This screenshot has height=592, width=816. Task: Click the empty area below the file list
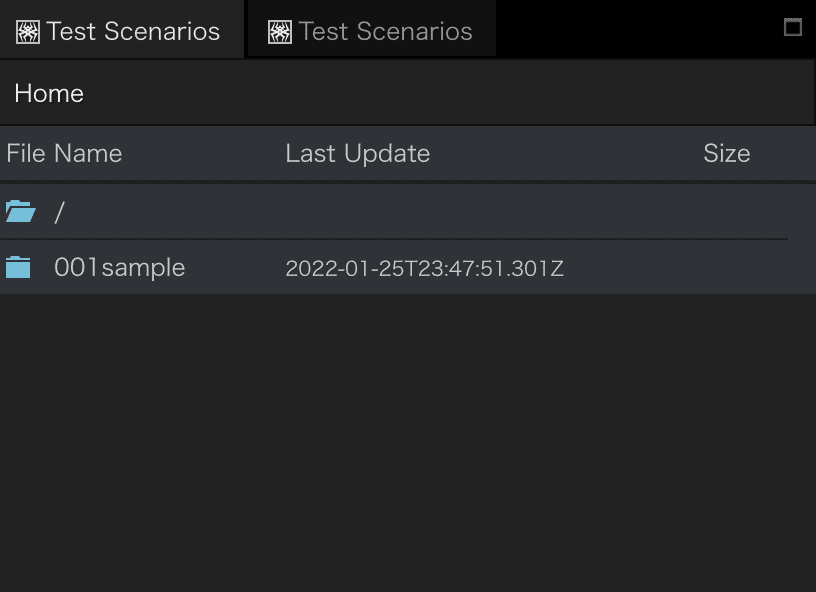coord(408,442)
